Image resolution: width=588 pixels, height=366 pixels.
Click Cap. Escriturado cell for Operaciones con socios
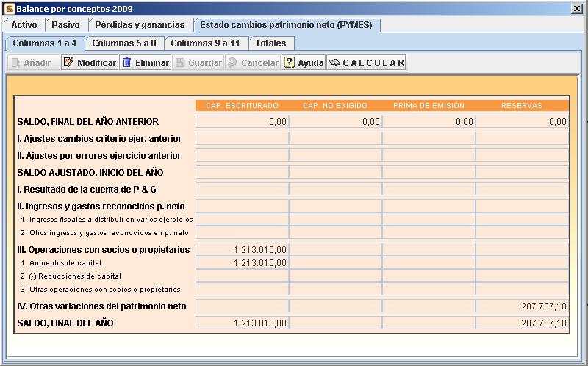coord(243,249)
